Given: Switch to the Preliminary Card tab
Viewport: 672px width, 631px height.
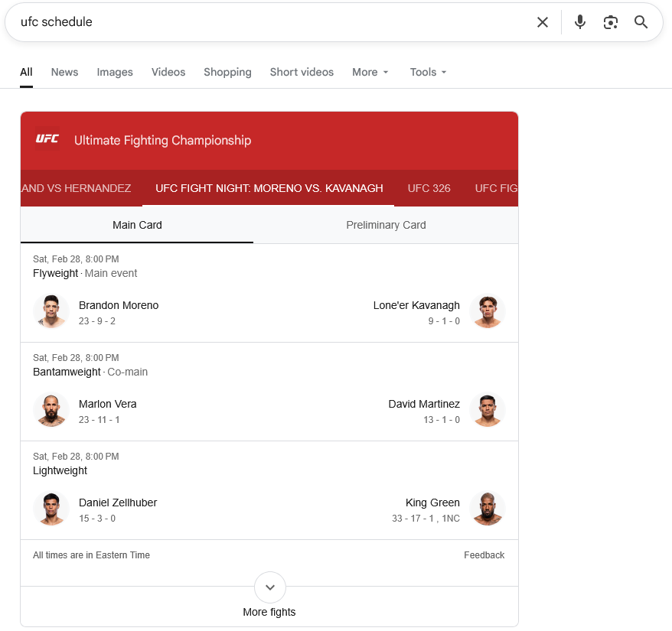Looking at the screenshot, I should coord(386,225).
